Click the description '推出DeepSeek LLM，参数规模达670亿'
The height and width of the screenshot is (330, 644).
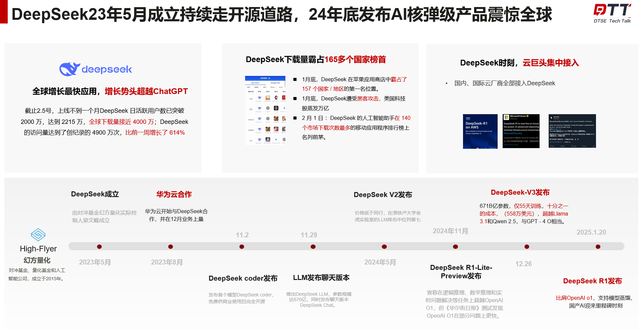coord(319,299)
